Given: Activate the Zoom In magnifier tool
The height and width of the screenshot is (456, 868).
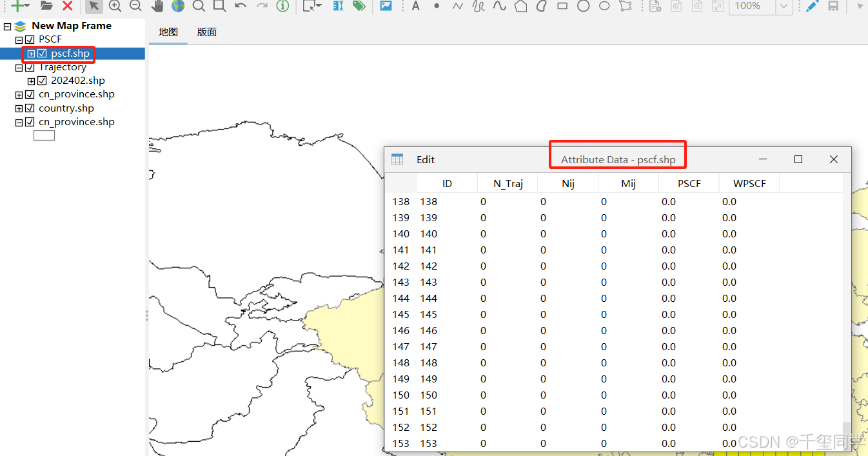Looking at the screenshot, I should click(115, 6).
